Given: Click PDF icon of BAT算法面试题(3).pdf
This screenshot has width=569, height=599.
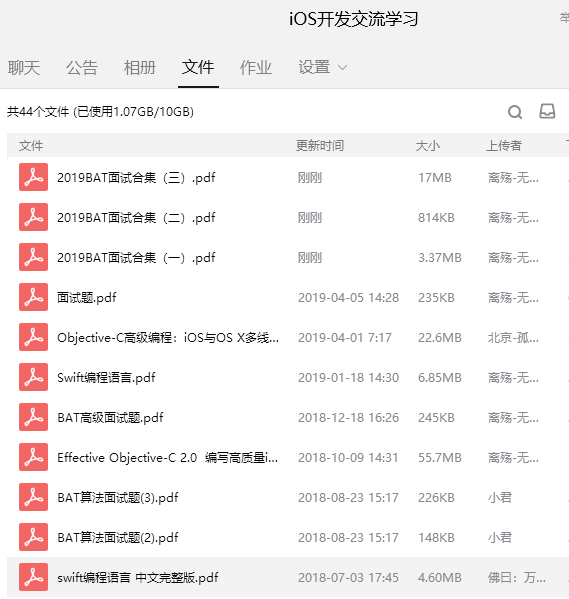Looking at the screenshot, I should 34,497.
